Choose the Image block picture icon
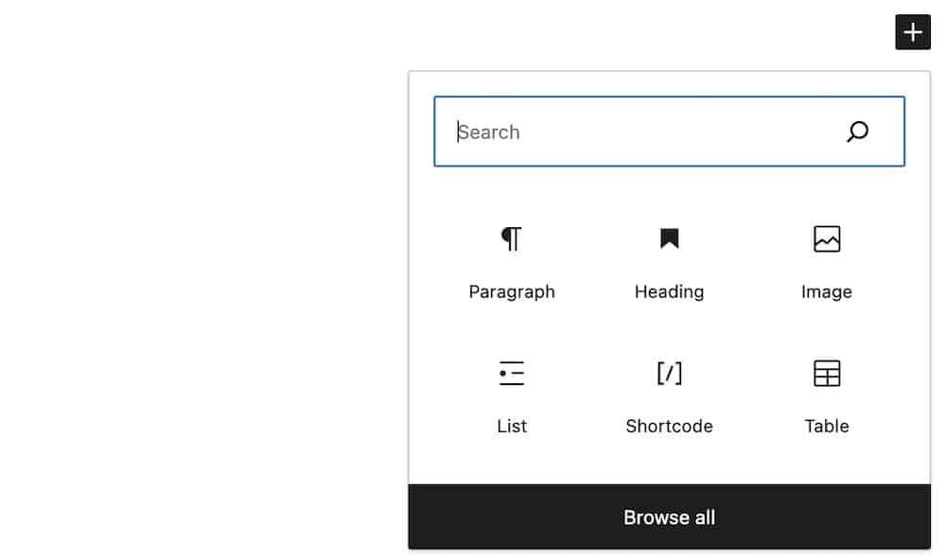 (827, 239)
